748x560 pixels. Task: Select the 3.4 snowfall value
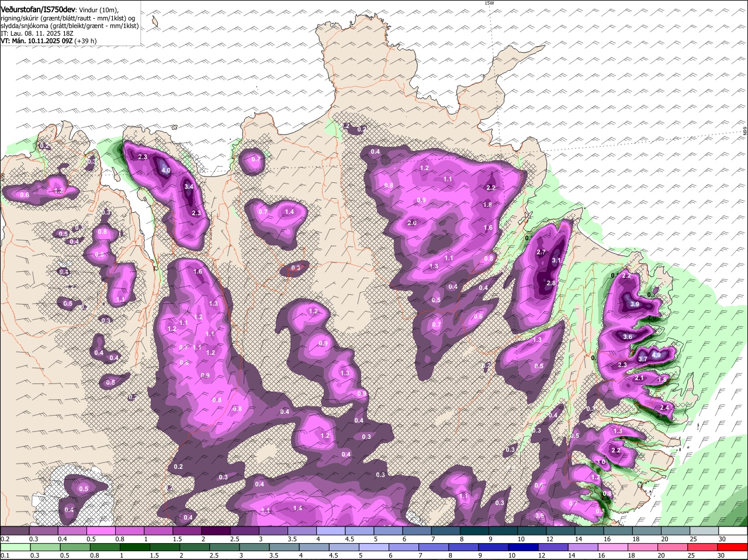coord(188,186)
